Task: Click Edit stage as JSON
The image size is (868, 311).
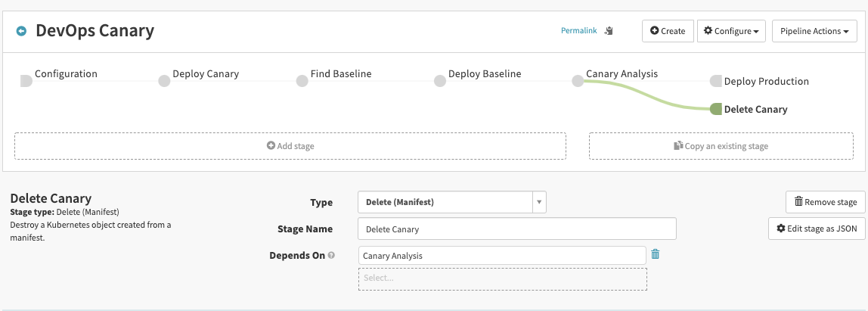Action: 817,228
